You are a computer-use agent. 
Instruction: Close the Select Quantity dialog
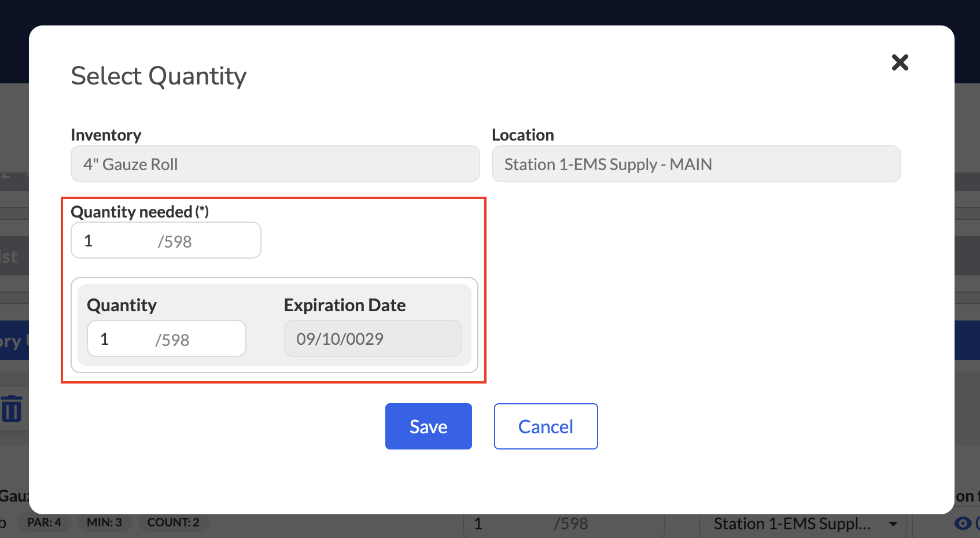click(x=900, y=62)
